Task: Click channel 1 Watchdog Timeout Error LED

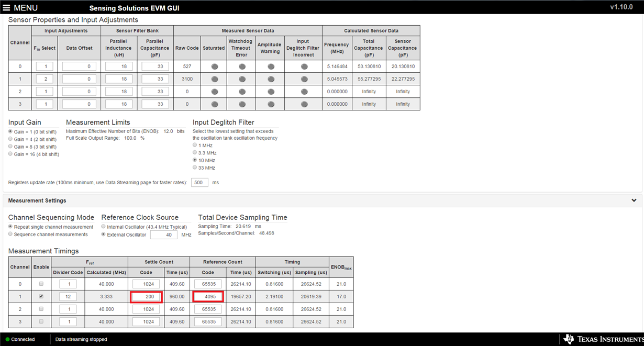Action: [x=242, y=79]
